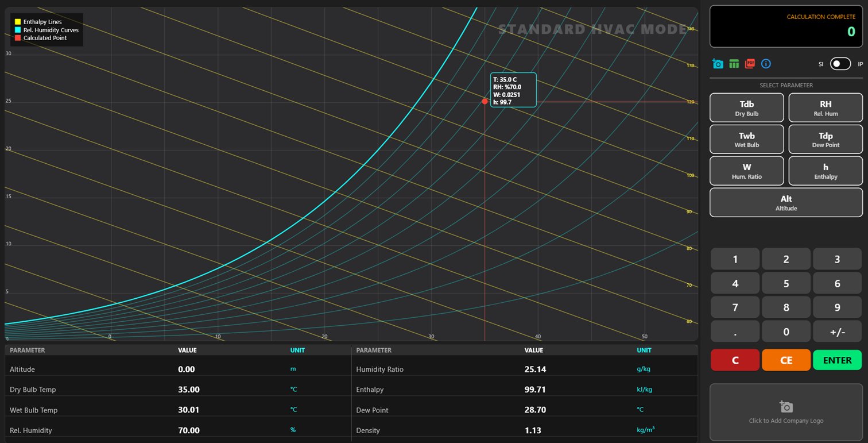The image size is (868, 443).
Task: Select the W Hum. Ratio parameter
Action: pyautogui.click(x=746, y=171)
